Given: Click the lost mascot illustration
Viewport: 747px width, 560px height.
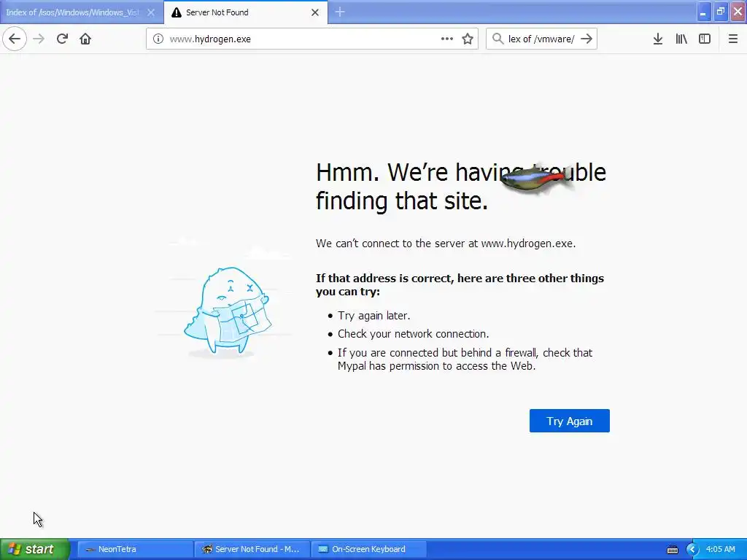Looking at the screenshot, I should pyautogui.click(x=228, y=312).
